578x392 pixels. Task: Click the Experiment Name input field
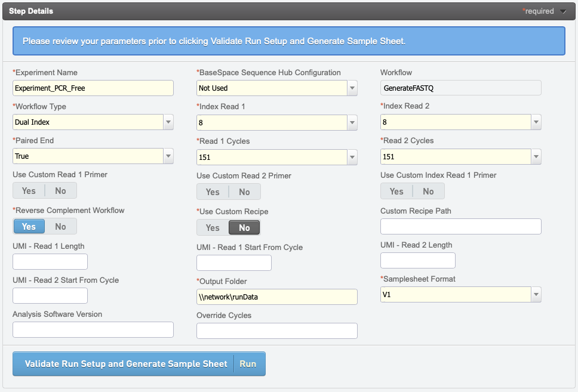click(93, 88)
